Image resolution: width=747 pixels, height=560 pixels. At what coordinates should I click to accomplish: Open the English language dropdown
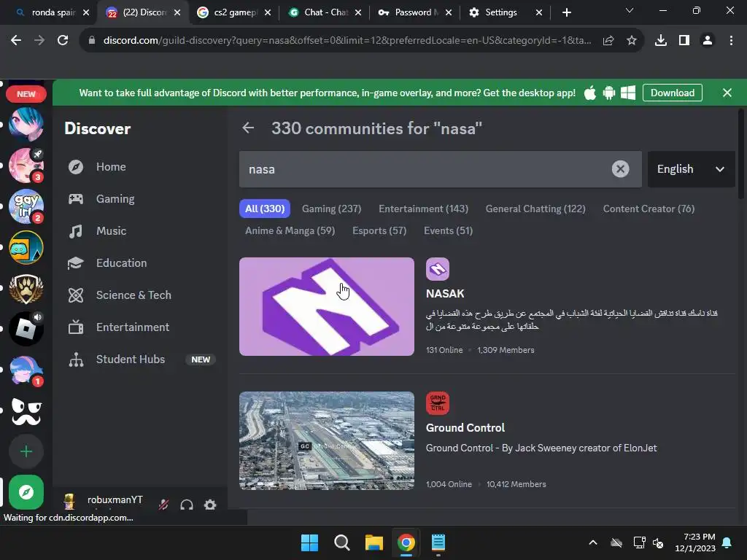point(691,169)
